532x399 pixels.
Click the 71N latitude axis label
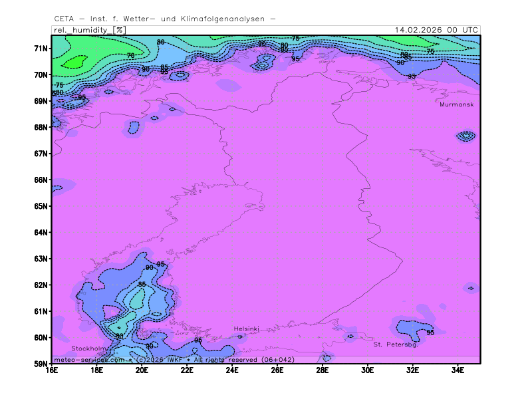pos(41,49)
